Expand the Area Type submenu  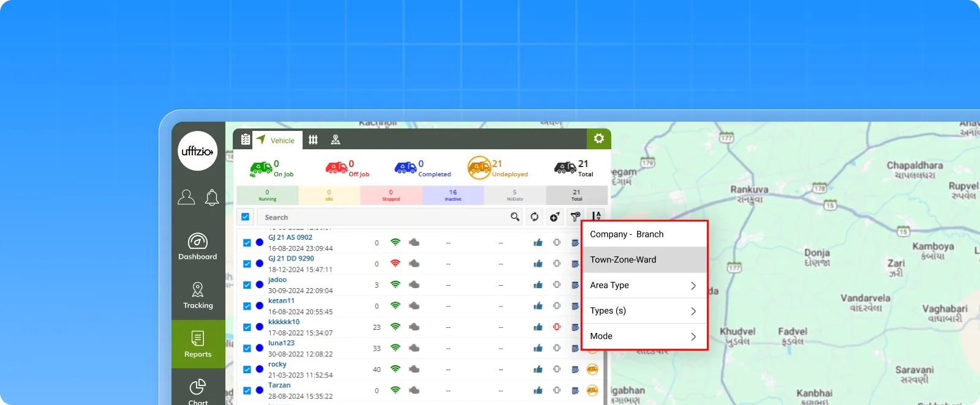(x=644, y=286)
